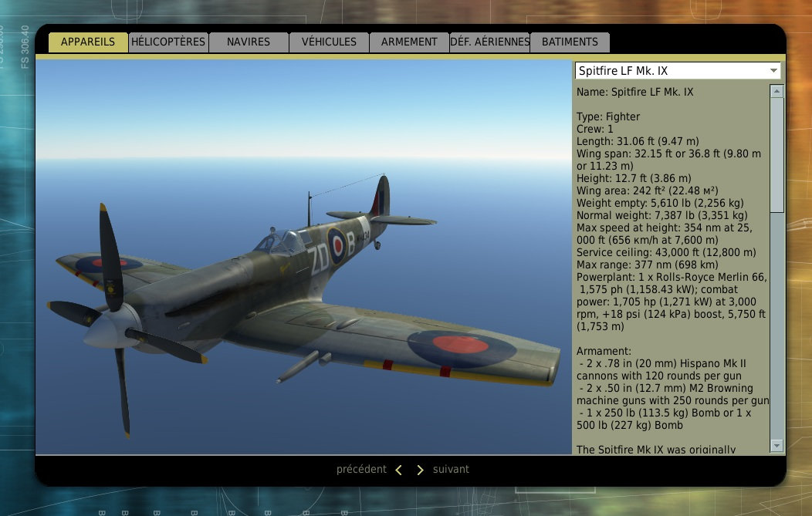Open the DÉF. AÉRIENNES tab
This screenshot has height=516, width=812.
coord(490,42)
